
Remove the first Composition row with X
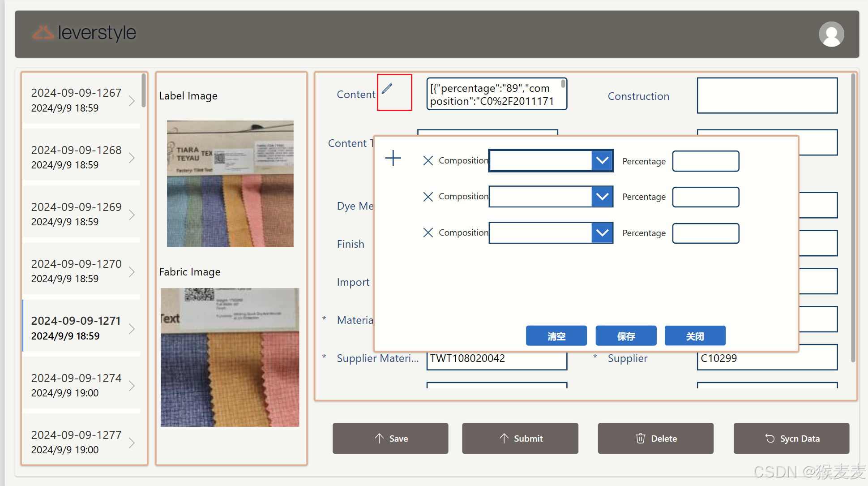pyautogui.click(x=428, y=160)
